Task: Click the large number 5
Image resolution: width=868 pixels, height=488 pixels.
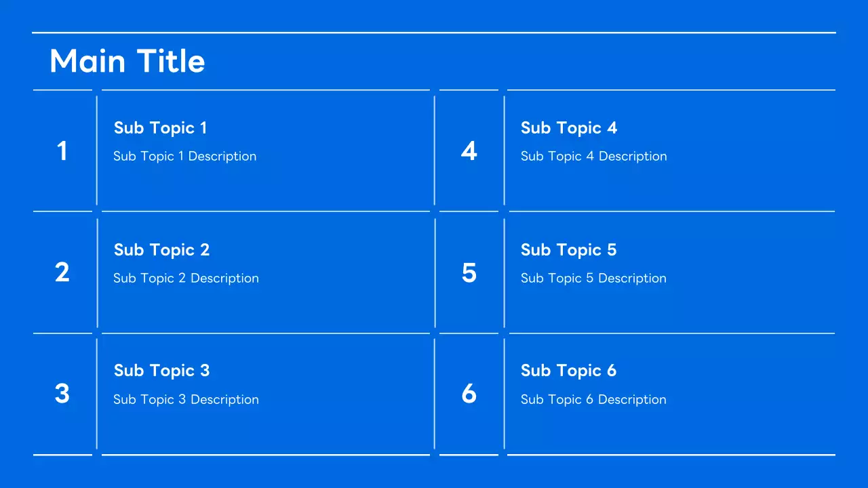Action: 469,272
